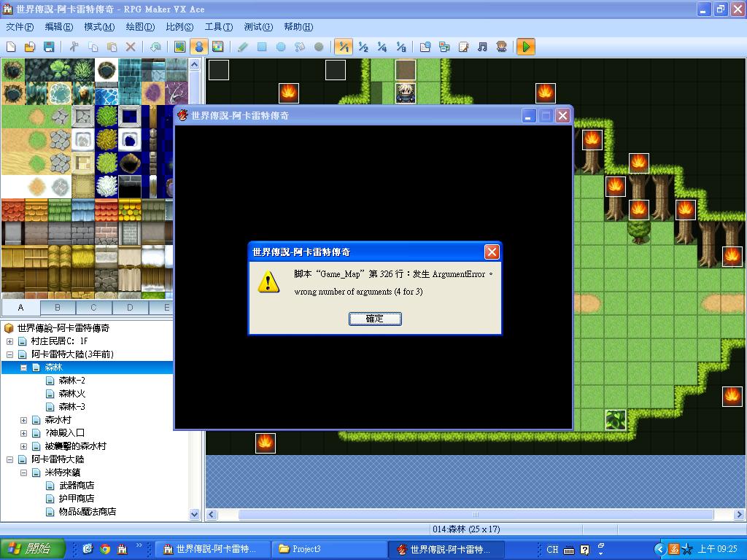
Task: Select the Rectangle drawing tool
Action: [262, 47]
